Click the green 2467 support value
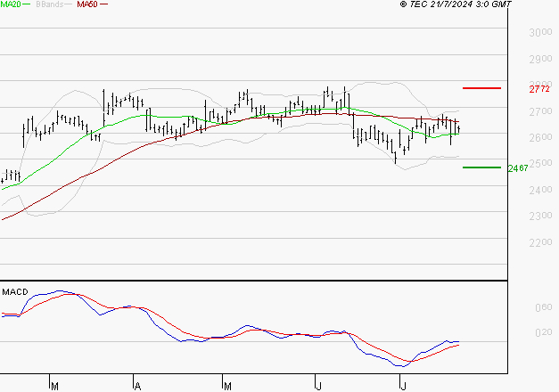The width and height of the screenshot is (559, 392). (518, 168)
